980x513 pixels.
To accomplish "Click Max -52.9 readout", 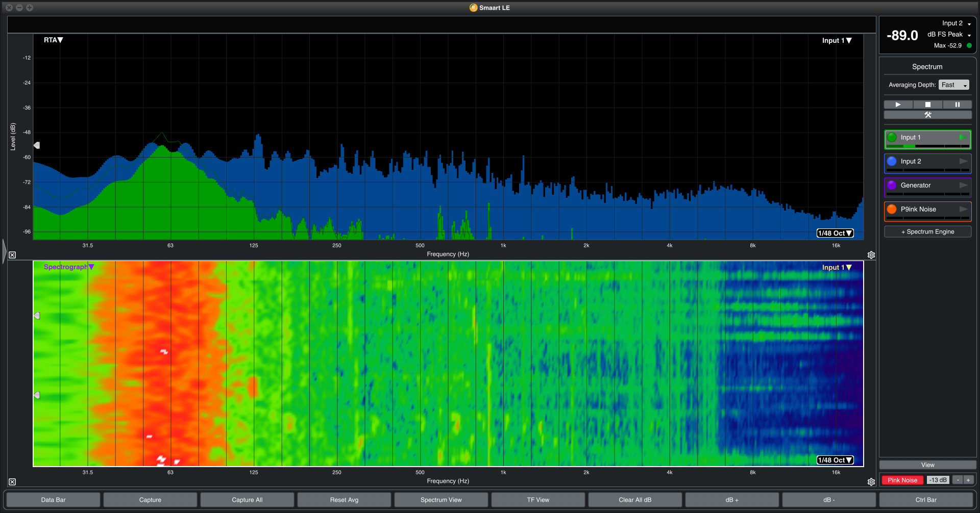I will point(947,45).
